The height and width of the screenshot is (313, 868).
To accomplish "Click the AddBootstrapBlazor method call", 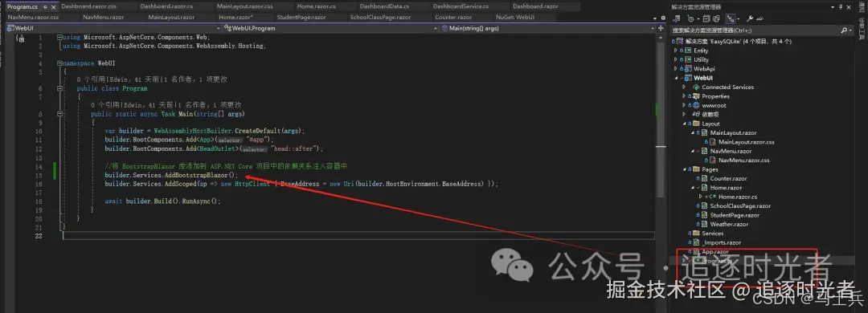I will click(x=197, y=175).
